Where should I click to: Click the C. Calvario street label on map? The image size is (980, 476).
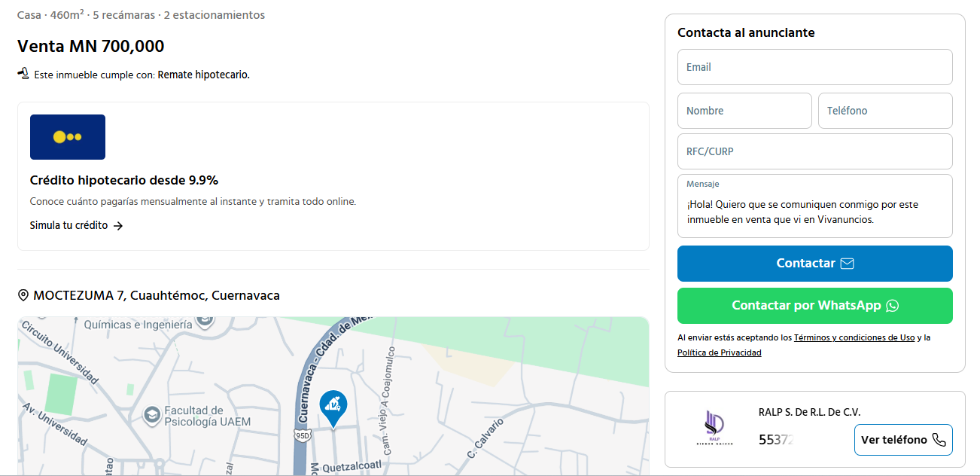(485, 438)
